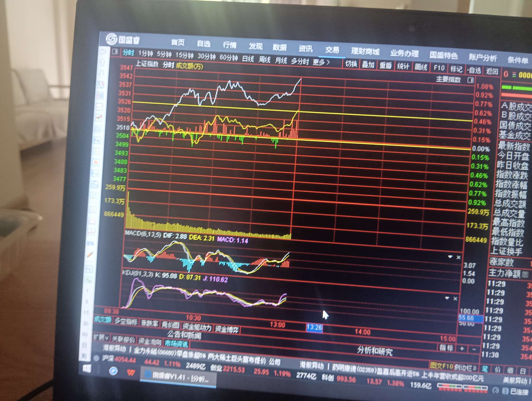Click the candlestick chart sidebar icon

tap(99, 117)
